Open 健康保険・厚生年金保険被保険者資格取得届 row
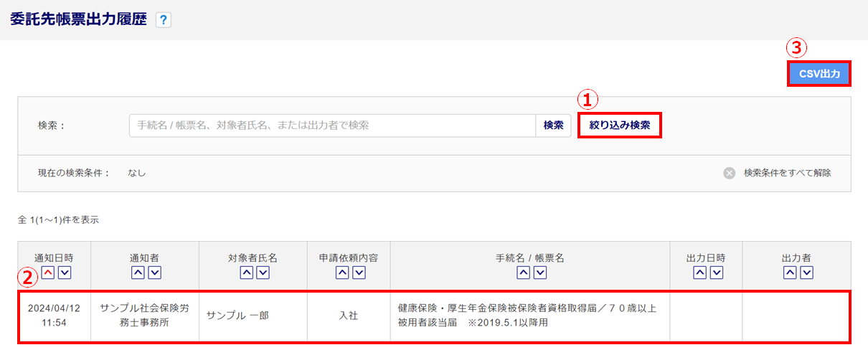Viewport: 868px width, 350px height. pyautogui.click(x=530, y=315)
